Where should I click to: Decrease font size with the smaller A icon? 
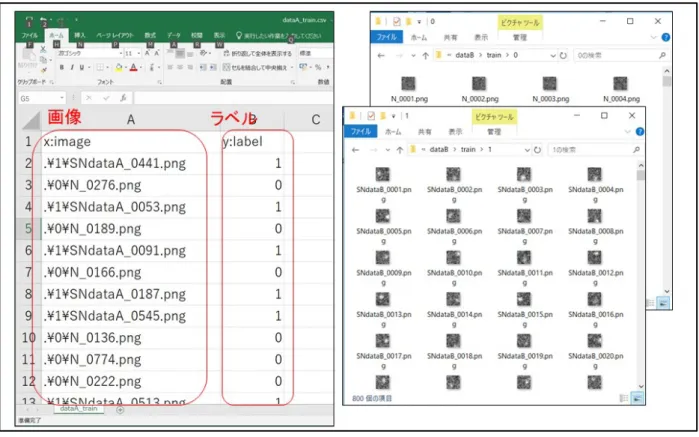coord(156,53)
